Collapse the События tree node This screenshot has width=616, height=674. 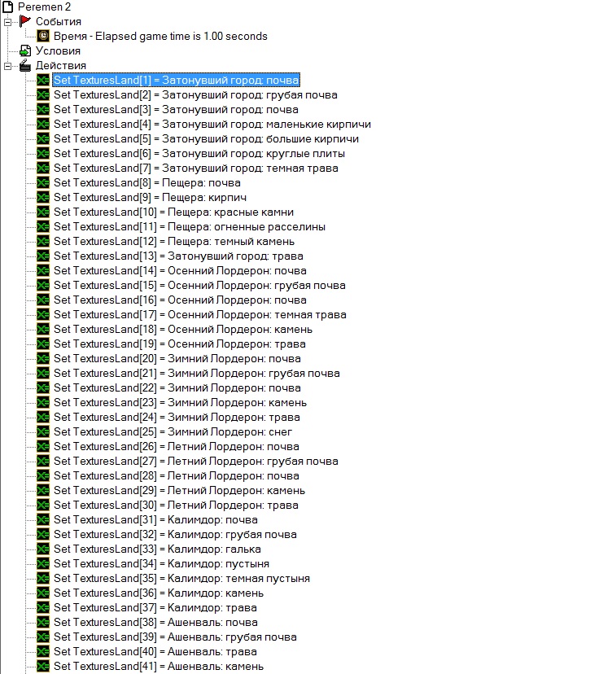[8, 21]
